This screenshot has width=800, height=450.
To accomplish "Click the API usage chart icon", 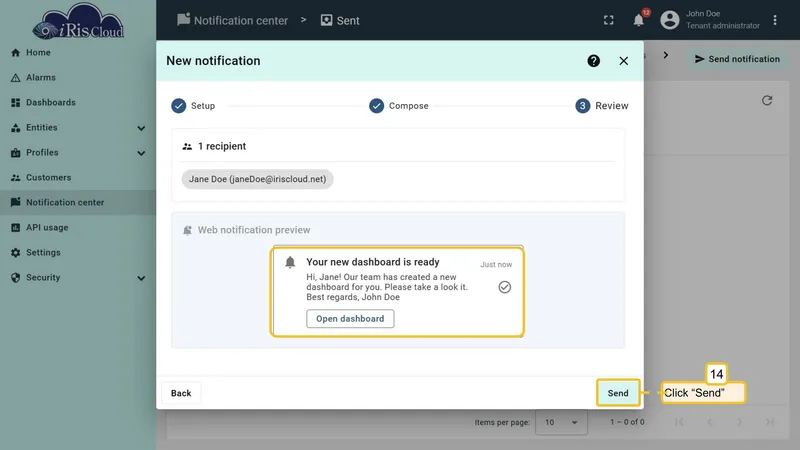I will pyautogui.click(x=15, y=228).
